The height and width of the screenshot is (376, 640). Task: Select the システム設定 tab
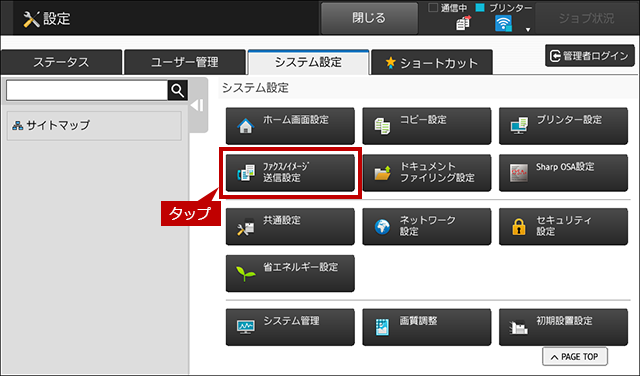pyautogui.click(x=308, y=62)
